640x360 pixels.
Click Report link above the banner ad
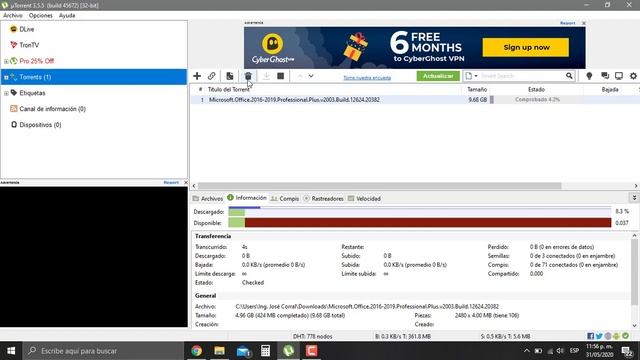pyautogui.click(x=567, y=23)
